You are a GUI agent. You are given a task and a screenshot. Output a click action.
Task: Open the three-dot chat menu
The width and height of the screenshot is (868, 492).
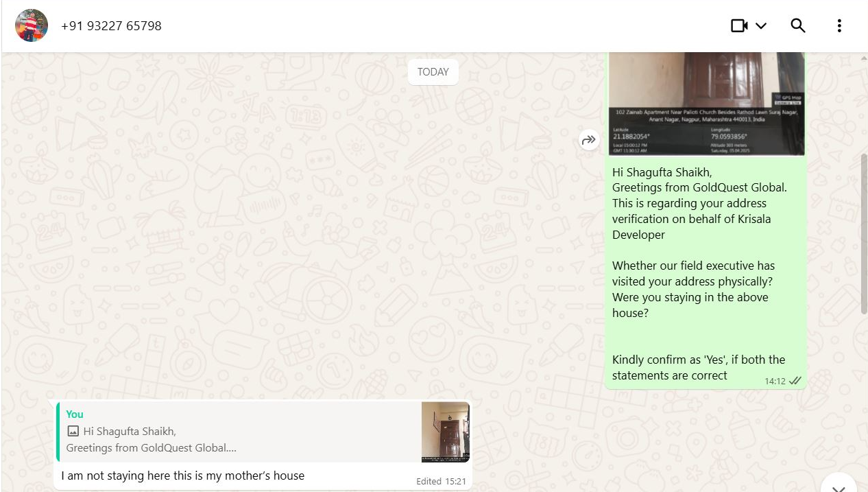pos(839,25)
